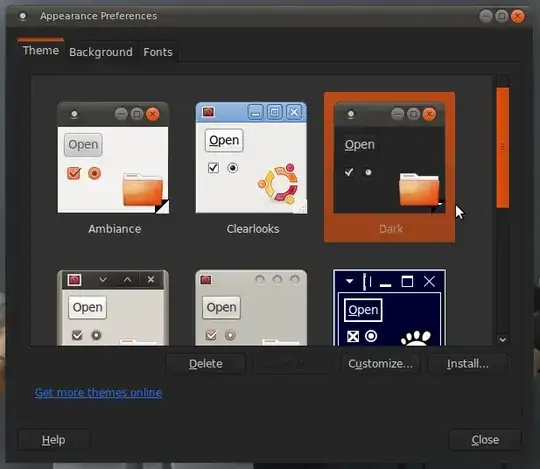Open Get more themes online link

[x=98, y=393]
